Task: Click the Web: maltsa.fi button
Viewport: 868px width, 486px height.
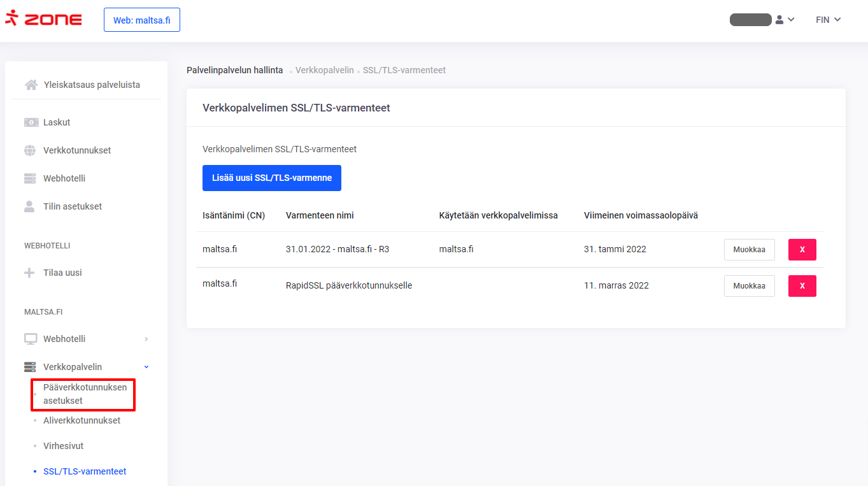Action: click(x=141, y=20)
